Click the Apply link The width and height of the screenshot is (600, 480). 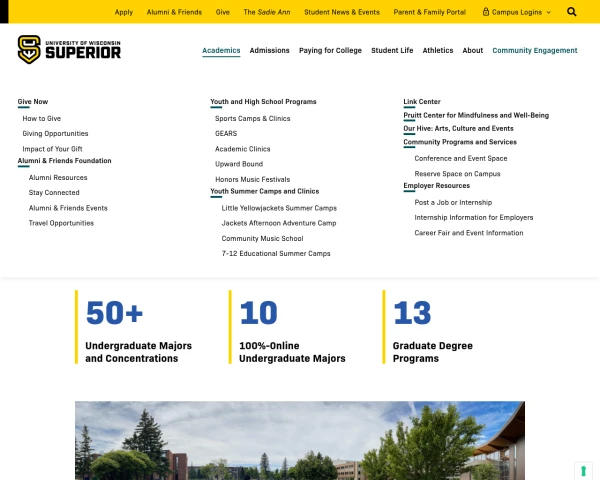click(x=124, y=12)
